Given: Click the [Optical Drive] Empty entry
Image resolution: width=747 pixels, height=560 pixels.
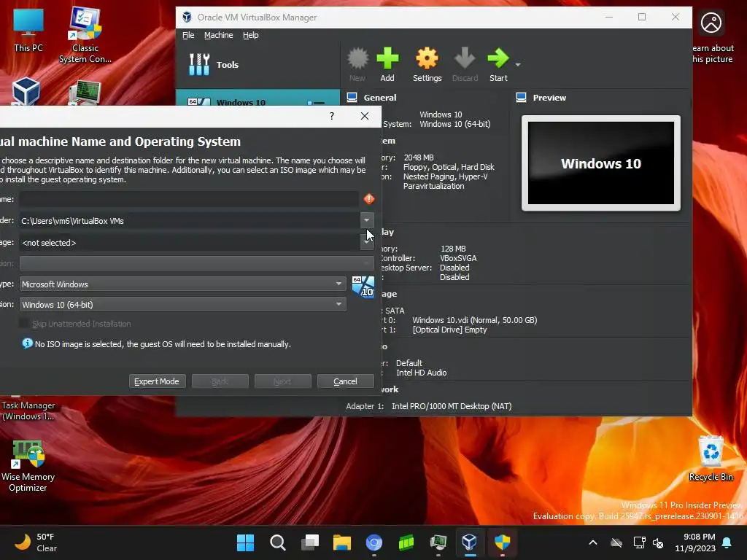Looking at the screenshot, I should click(x=449, y=330).
